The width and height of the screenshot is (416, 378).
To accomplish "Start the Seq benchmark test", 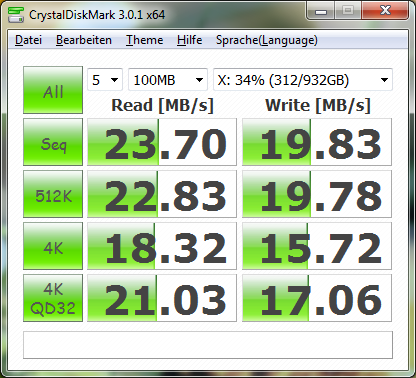I will click(53, 142).
